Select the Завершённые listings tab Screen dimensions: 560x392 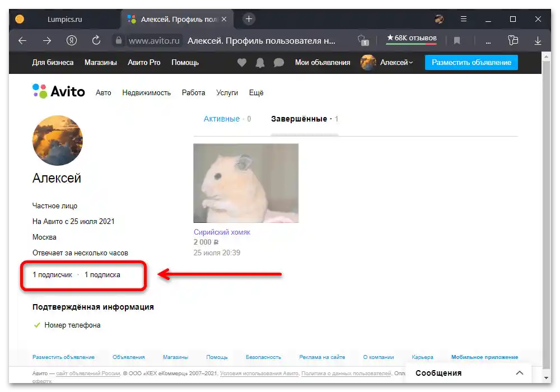(x=304, y=119)
